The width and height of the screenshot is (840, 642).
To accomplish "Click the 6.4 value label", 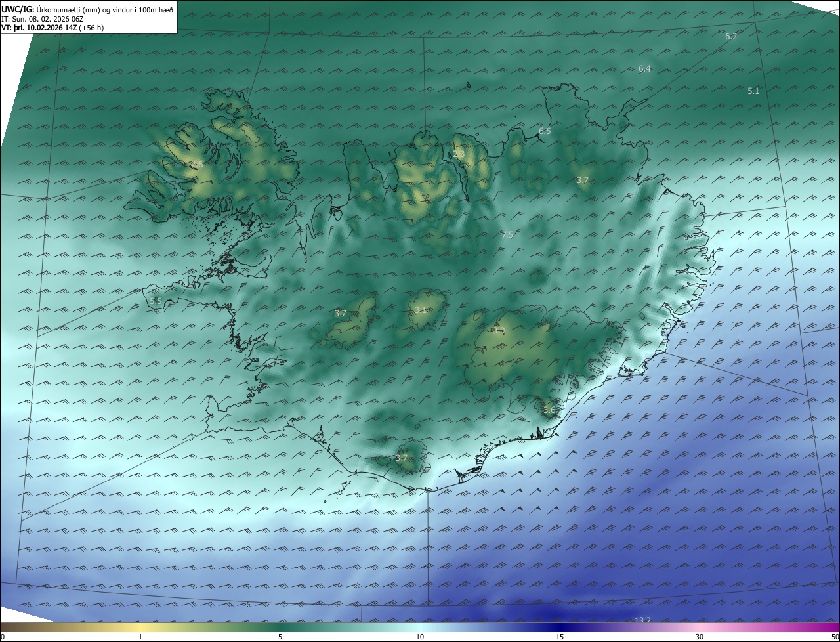I will click(x=644, y=69).
